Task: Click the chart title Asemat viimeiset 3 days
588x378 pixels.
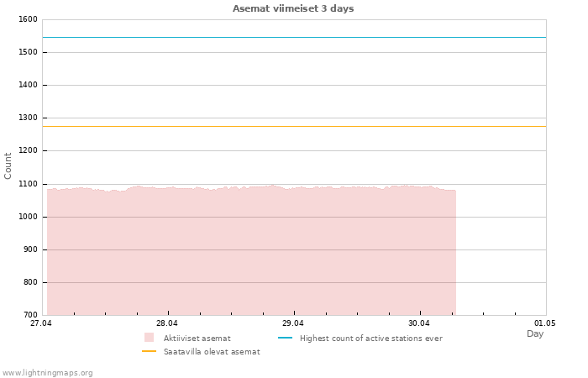Action: [x=293, y=8]
